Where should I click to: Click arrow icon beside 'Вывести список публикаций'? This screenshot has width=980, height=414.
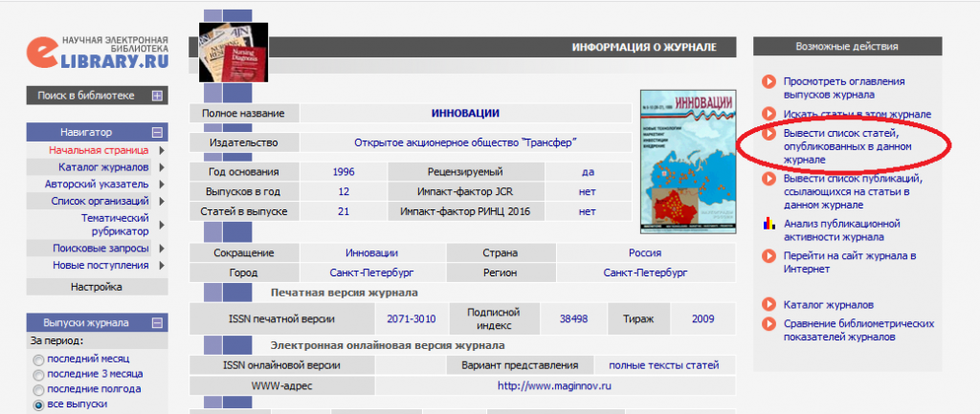tap(768, 179)
